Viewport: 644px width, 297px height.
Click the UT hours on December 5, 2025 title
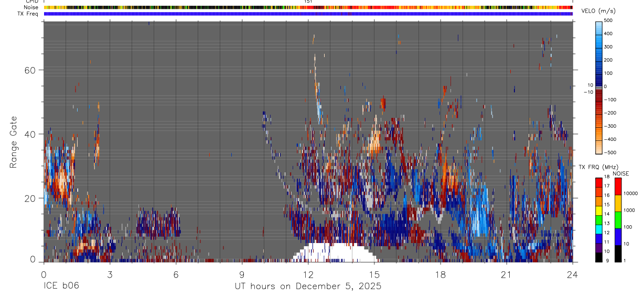(308, 287)
